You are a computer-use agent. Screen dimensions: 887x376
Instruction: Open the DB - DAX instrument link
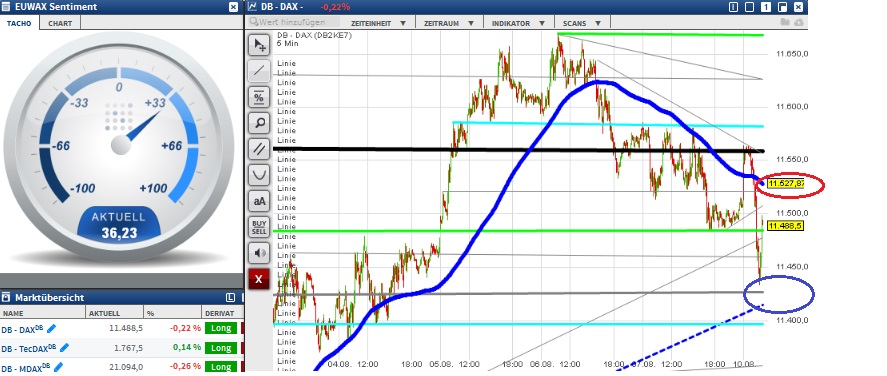point(22,329)
